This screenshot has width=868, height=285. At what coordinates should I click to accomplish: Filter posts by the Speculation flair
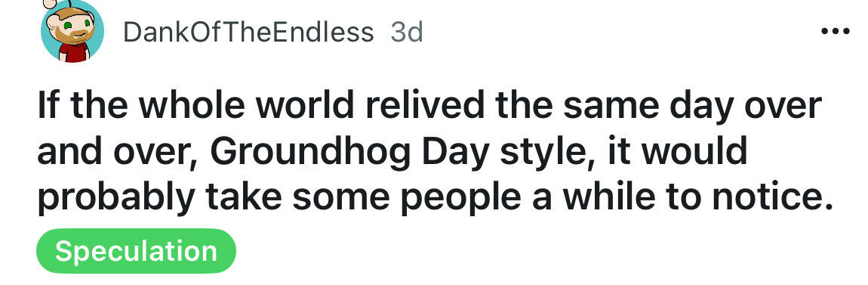(136, 251)
